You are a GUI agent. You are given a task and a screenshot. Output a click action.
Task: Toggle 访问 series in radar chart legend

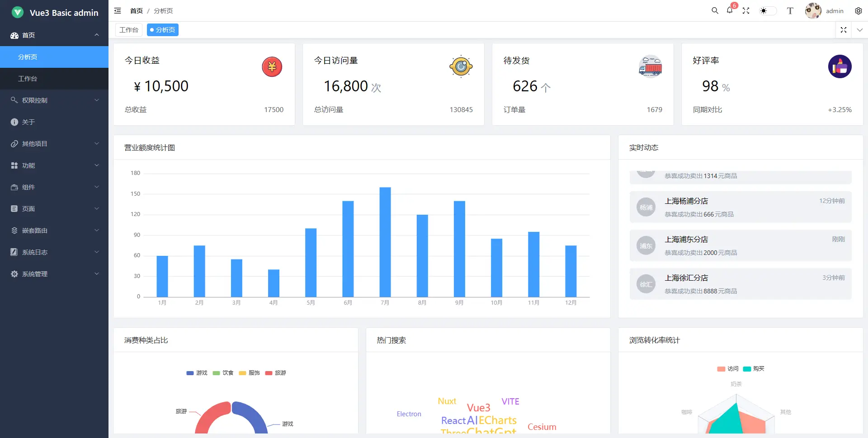pyautogui.click(x=727, y=369)
